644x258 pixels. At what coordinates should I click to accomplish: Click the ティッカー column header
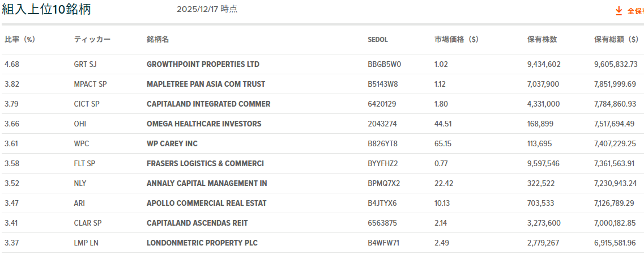point(92,39)
